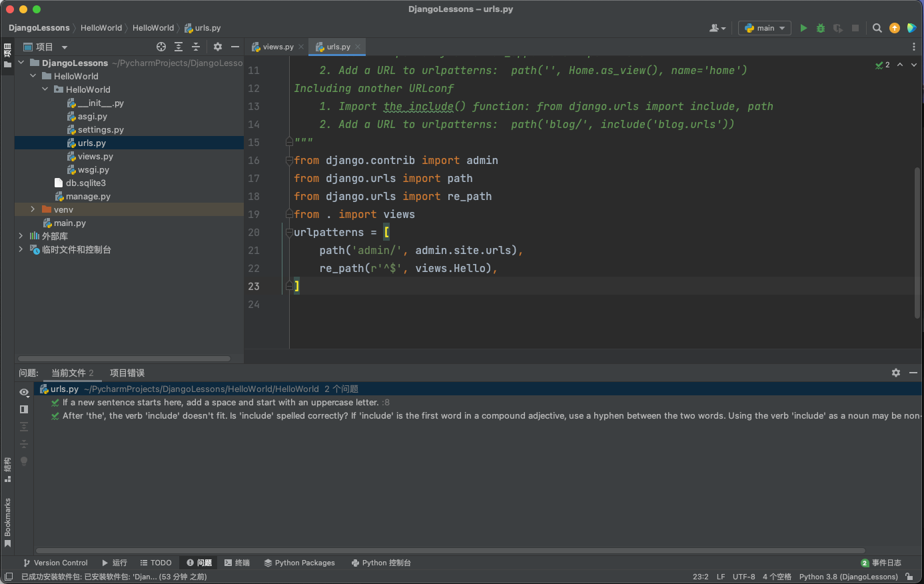Open the 项目错误 tab
Image resolution: width=924 pixels, height=584 pixels.
[127, 373]
